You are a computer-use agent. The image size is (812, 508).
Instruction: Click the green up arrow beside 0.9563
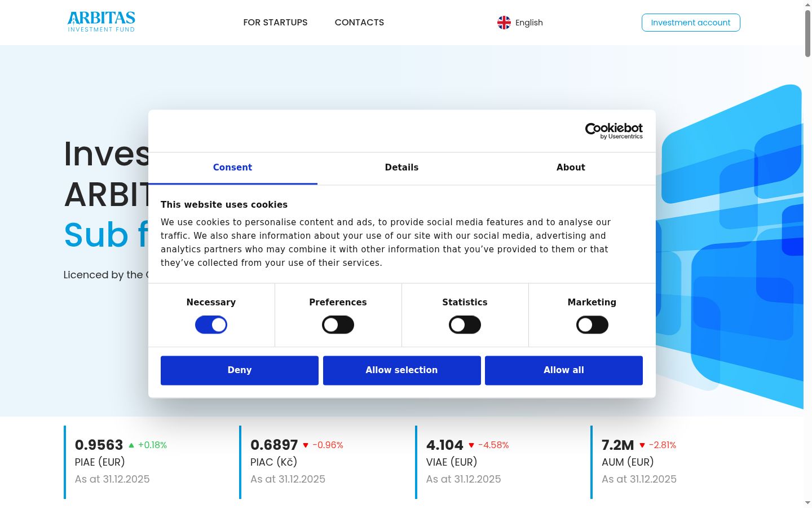(x=131, y=445)
